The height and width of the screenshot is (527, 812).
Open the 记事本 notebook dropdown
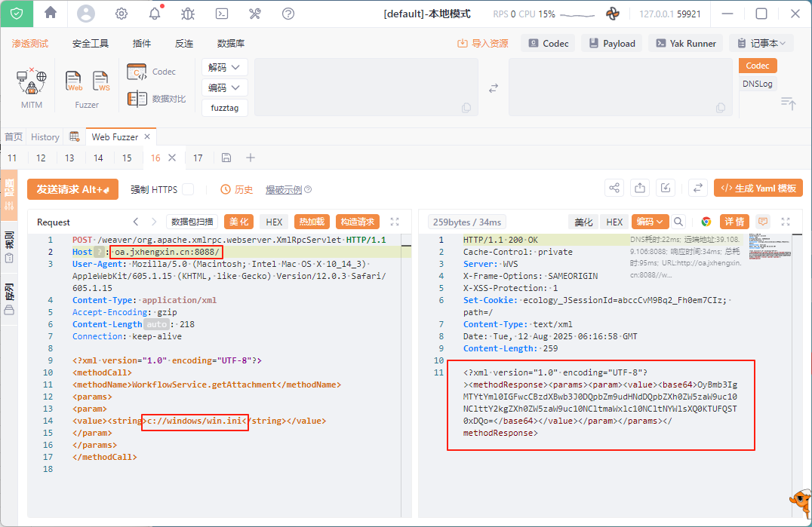tap(761, 44)
